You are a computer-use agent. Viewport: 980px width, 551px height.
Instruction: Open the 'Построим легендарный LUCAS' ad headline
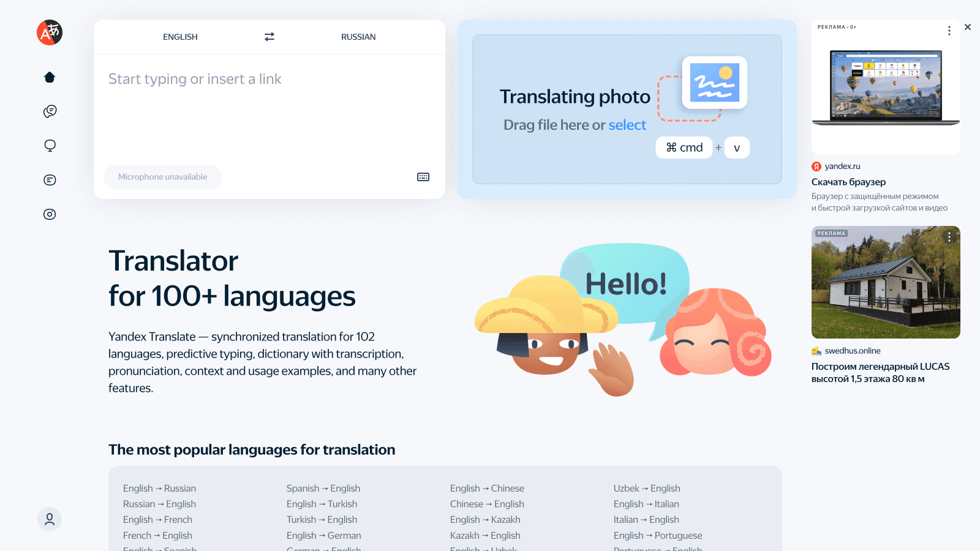(880, 373)
